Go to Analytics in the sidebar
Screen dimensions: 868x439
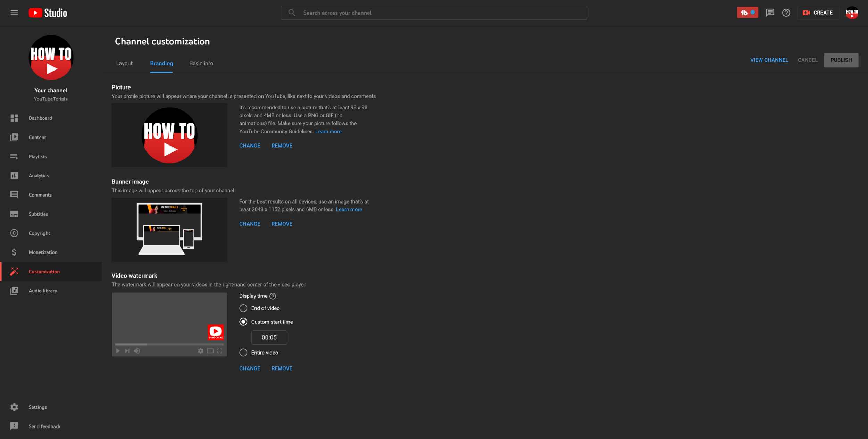(x=39, y=176)
